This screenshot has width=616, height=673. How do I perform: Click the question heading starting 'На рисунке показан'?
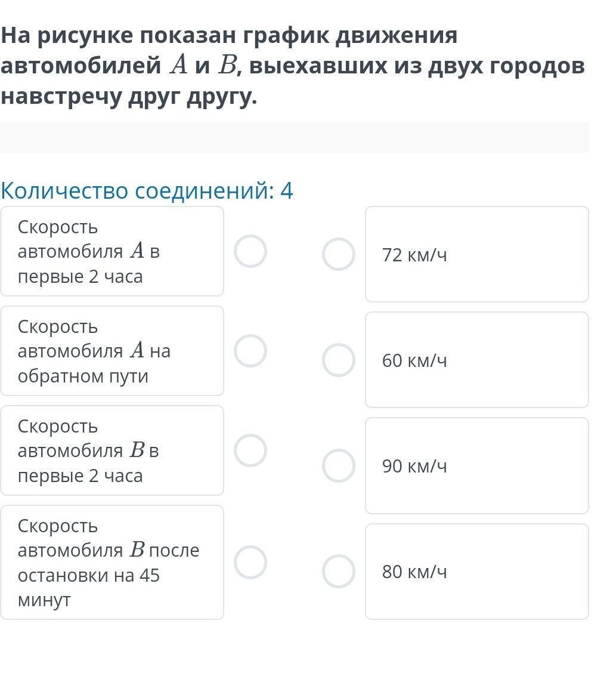pyautogui.click(x=292, y=66)
